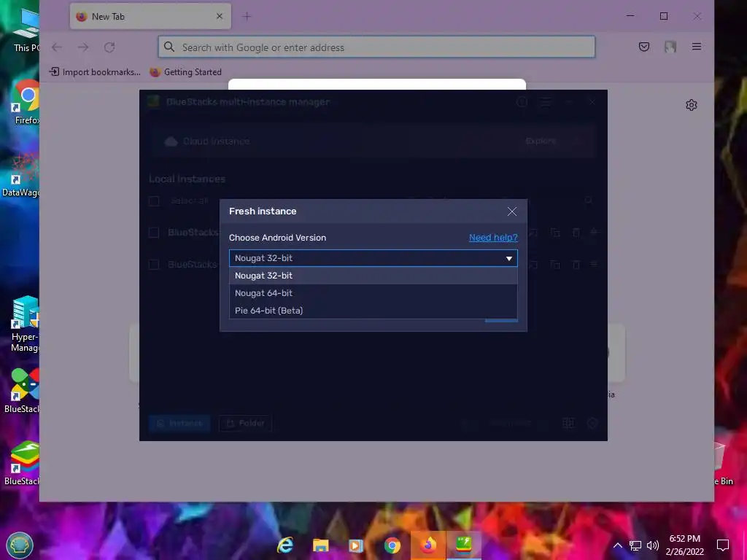Choose Nougat 64-bit option
747x560 pixels.
[373, 293]
